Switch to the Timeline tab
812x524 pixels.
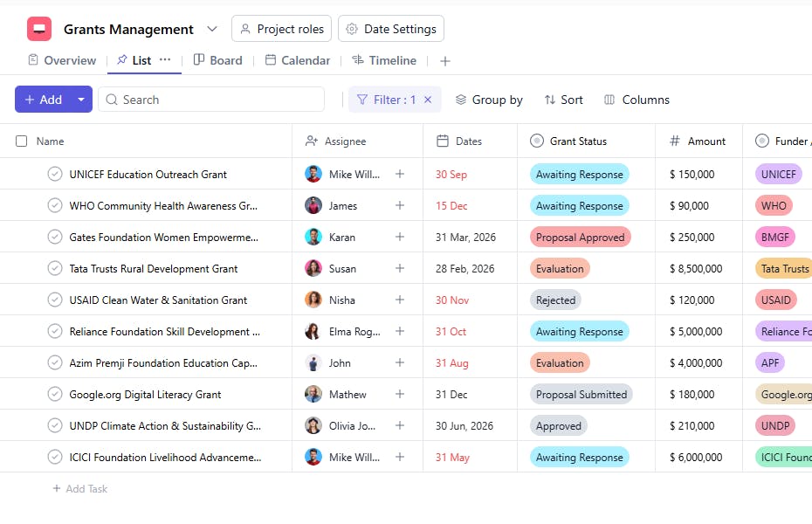[x=383, y=60]
